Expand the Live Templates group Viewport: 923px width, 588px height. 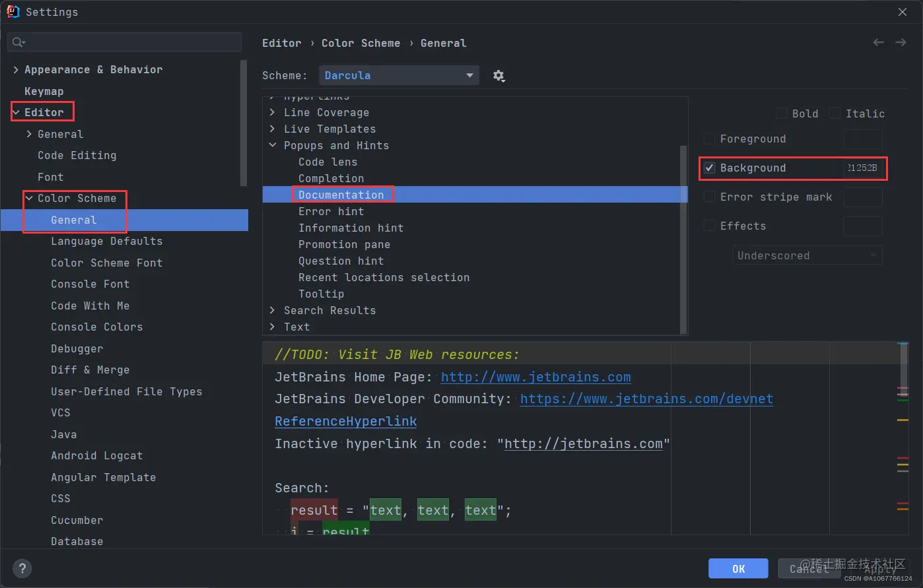(273, 129)
